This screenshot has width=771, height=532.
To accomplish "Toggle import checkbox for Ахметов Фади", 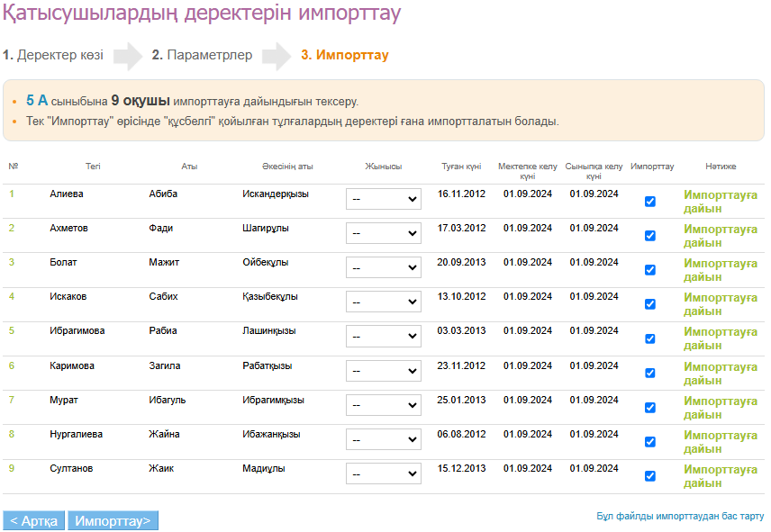I will pyautogui.click(x=650, y=236).
